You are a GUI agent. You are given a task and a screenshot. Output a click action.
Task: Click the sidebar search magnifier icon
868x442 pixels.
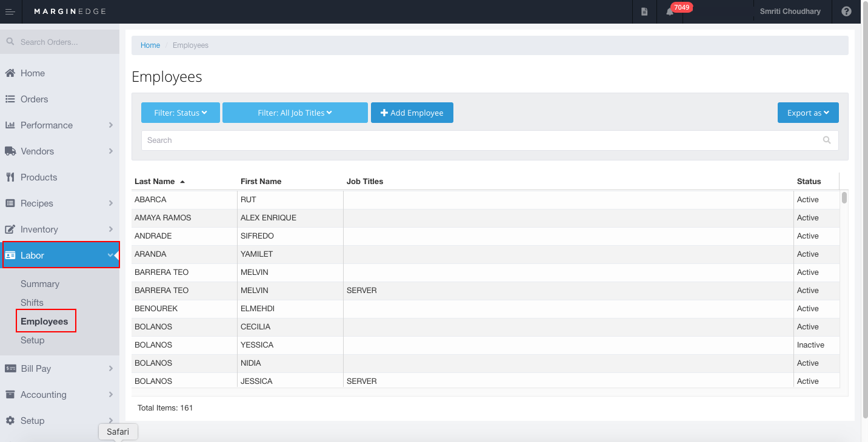10,42
